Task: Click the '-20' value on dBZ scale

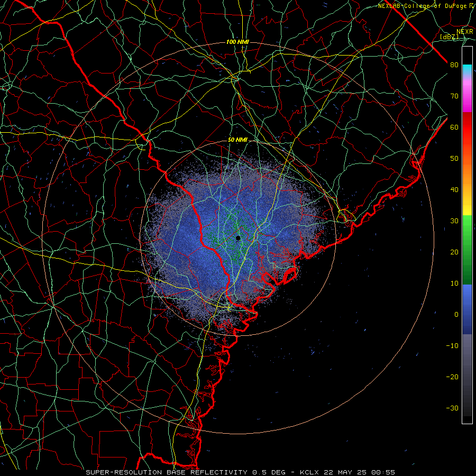Action: [x=452, y=377]
